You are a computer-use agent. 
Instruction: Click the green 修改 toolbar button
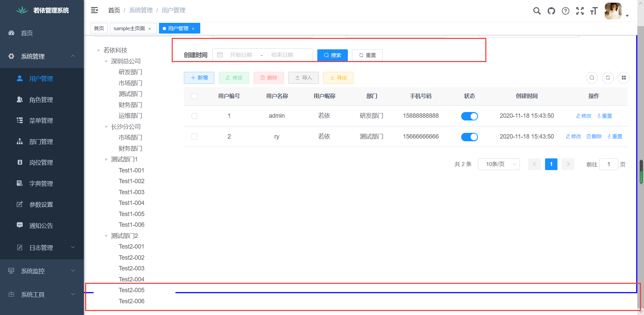coord(234,78)
